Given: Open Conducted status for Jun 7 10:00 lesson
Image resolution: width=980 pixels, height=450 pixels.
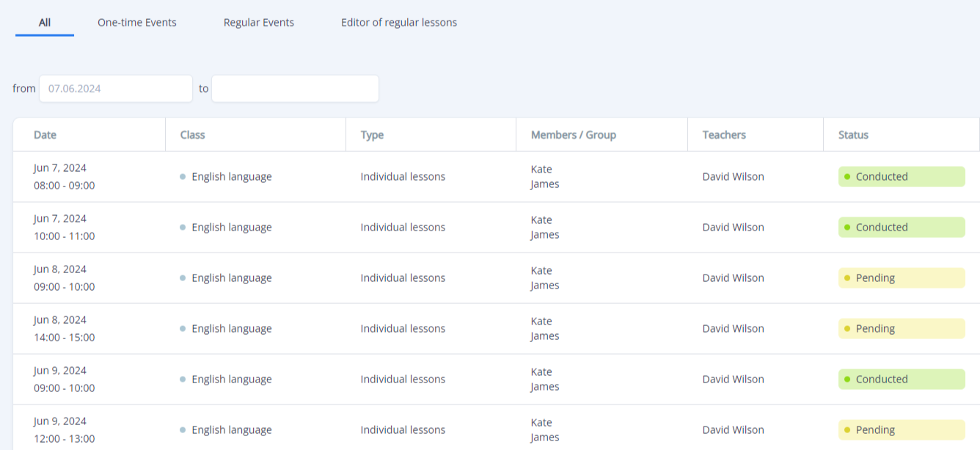Looking at the screenshot, I should click(902, 228).
